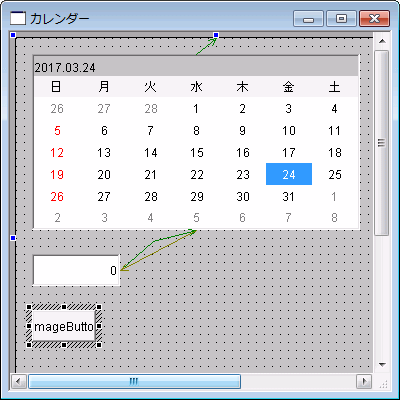The width and height of the screenshot is (400, 400).
Task: Select the red Sunday date 5
Action: pyautogui.click(x=57, y=131)
